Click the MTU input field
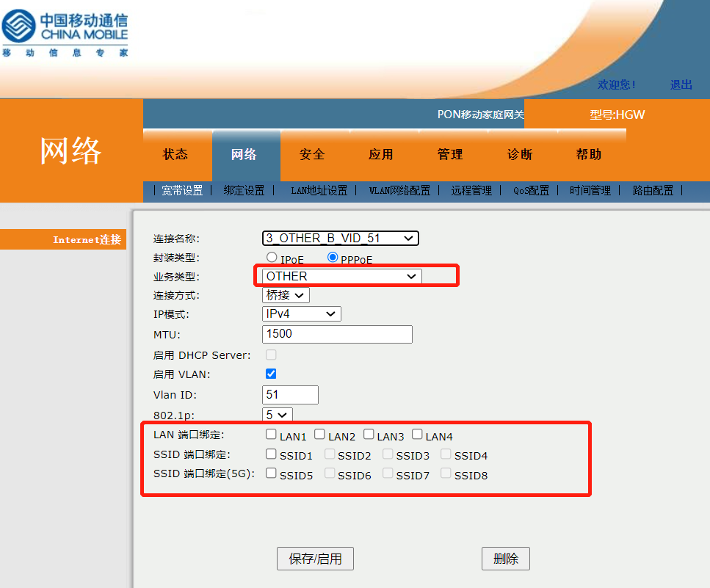 pyautogui.click(x=337, y=334)
